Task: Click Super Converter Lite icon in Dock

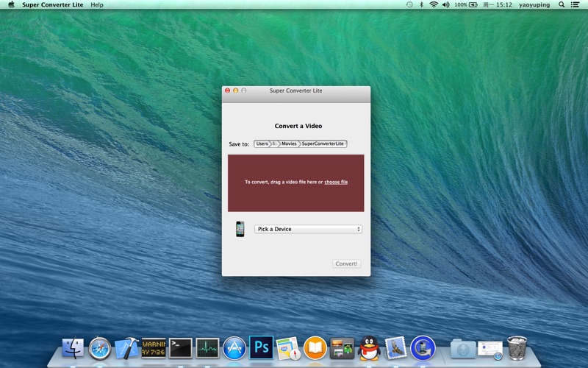Action: [x=423, y=348]
